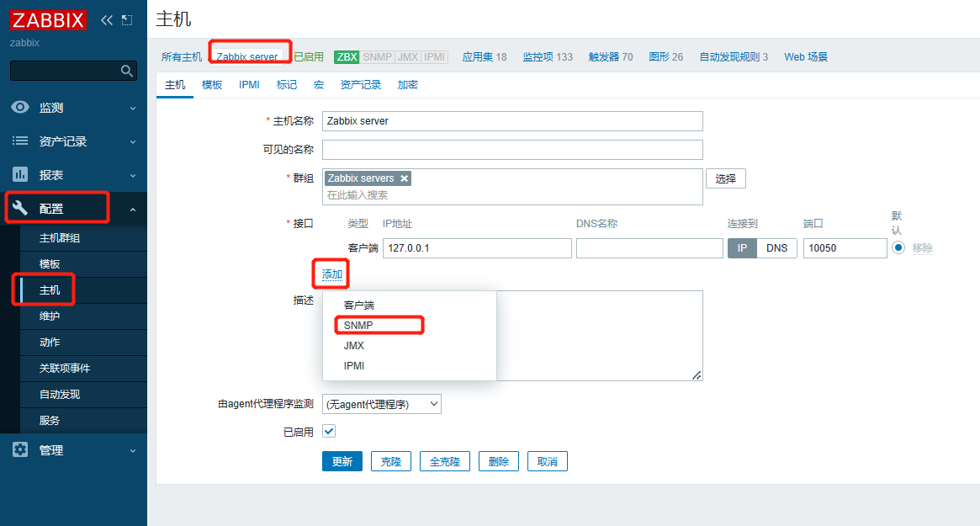
Task: Open the Zabbix server breadcrumb link
Action: (246, 57)
